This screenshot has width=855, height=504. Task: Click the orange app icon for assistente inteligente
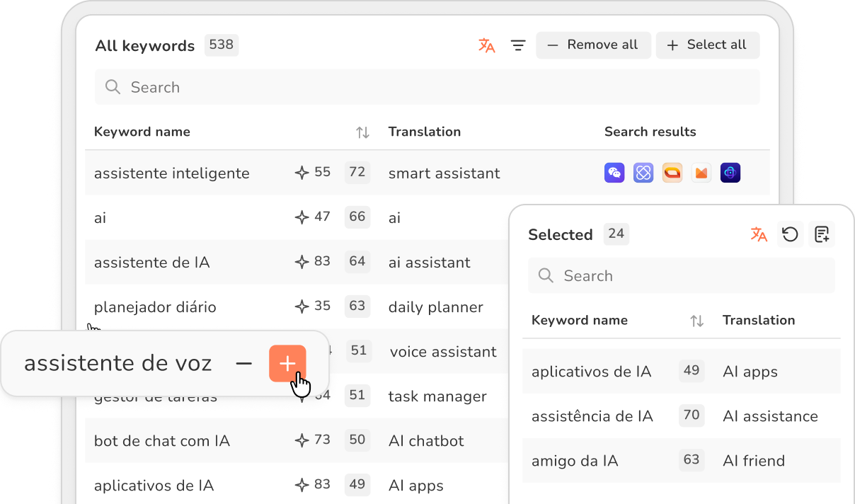click(x=672, y=172)
